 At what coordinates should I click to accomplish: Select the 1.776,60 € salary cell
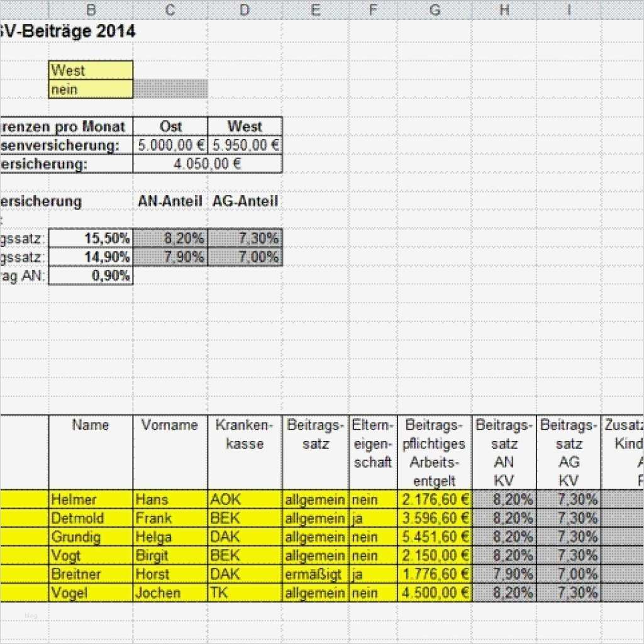(435, 574)
